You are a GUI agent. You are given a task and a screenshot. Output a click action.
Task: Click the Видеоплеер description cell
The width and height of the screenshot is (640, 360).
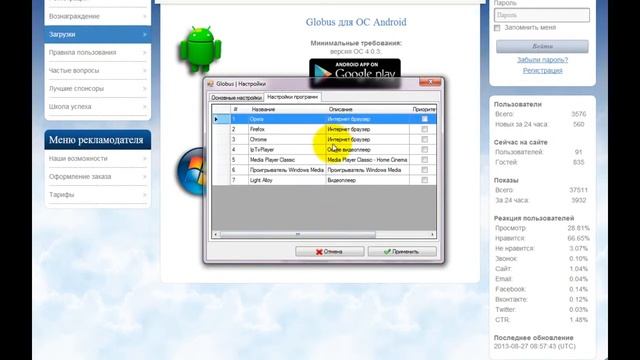tap(368, 180)
